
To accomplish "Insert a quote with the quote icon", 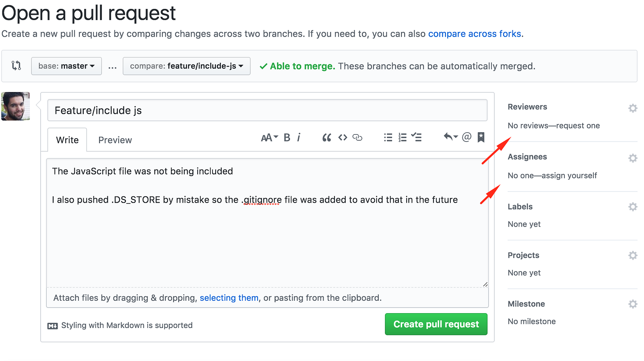I will click(x=326, y=137).
